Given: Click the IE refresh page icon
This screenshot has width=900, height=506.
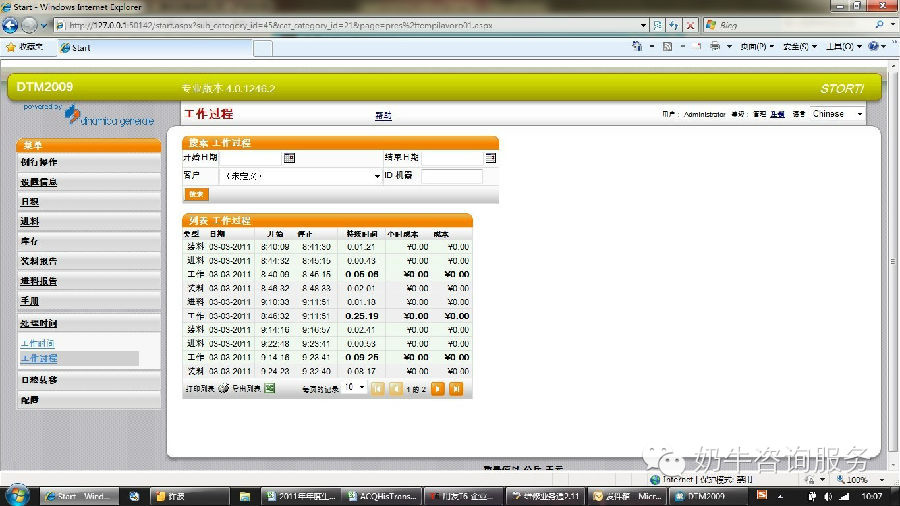Looking at the screenshot, I should pos(674,24).
